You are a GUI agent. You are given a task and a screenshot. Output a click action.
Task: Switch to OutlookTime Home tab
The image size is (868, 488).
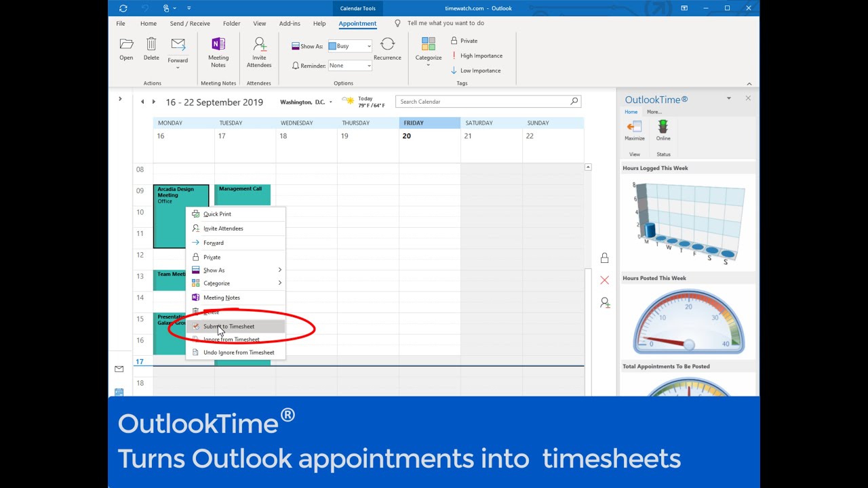click(x=631, y=112)
